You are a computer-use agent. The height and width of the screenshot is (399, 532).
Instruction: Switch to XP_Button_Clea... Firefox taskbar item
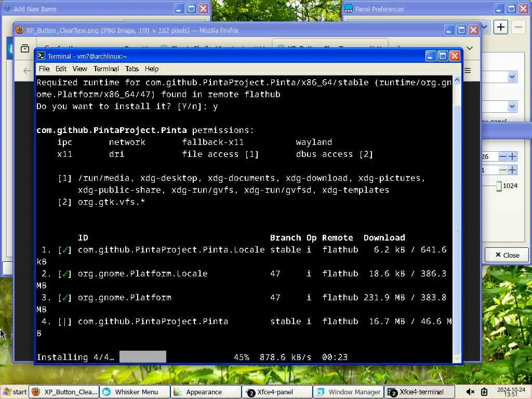point(64,392)
